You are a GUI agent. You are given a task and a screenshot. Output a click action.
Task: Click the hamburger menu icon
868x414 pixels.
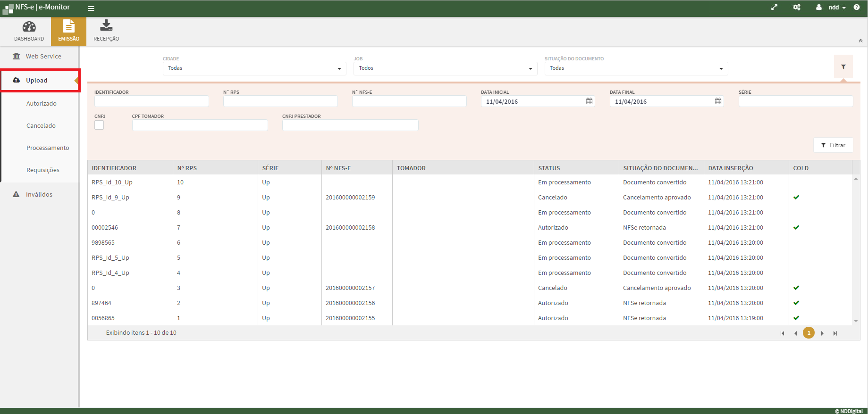[x=91, y=8]
